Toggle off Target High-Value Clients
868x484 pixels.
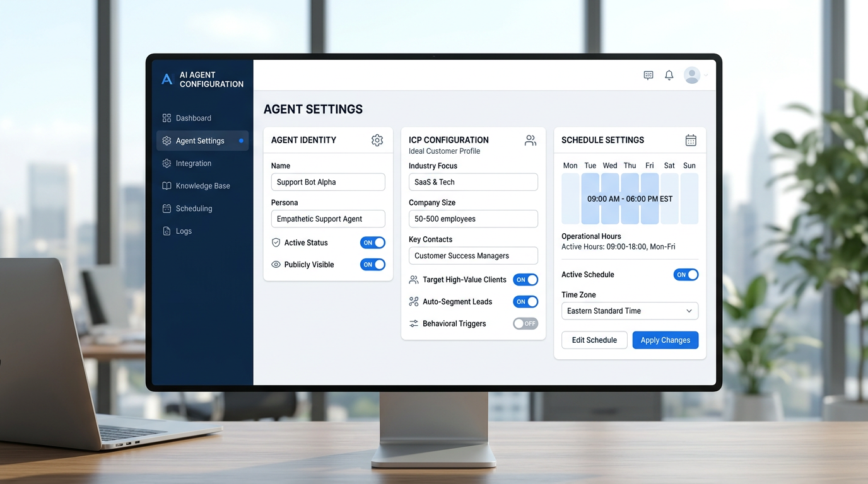click(525, 280)
